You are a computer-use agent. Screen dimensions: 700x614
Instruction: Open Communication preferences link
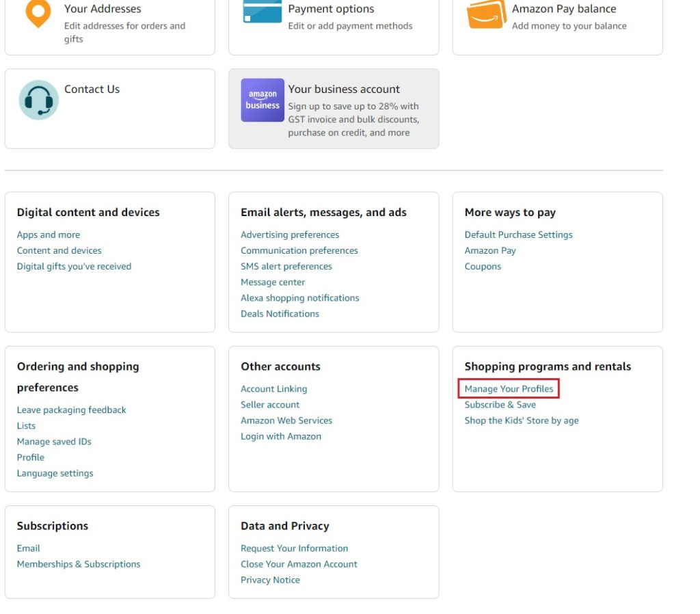click(299, 250)
